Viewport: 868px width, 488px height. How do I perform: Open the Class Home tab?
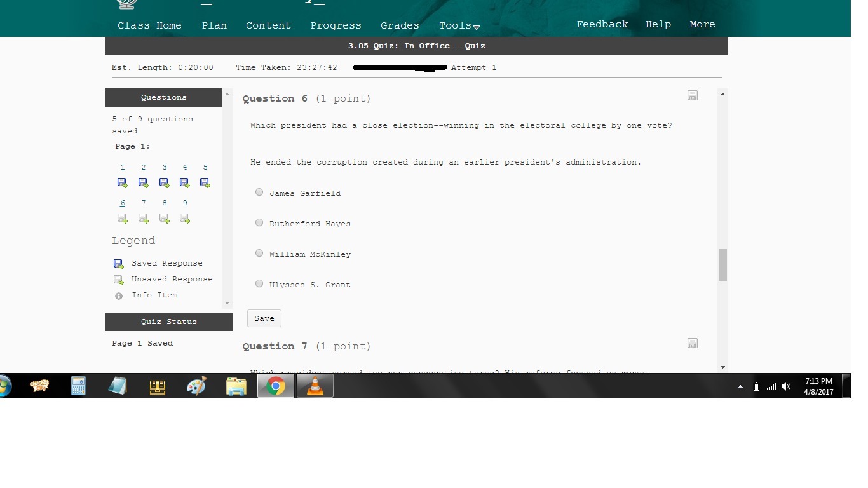149,25
